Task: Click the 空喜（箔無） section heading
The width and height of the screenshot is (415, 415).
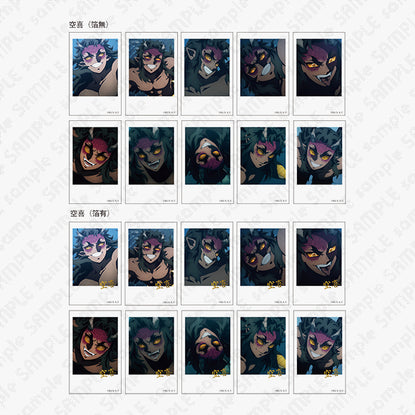Action: (89, 25)
